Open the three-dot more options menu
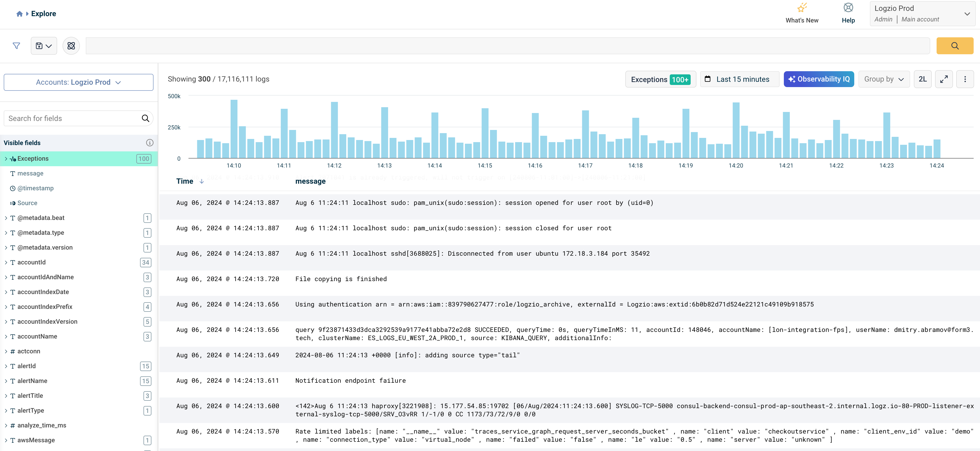Viewport: 980px width, 451px height. (x=965, y=79)
